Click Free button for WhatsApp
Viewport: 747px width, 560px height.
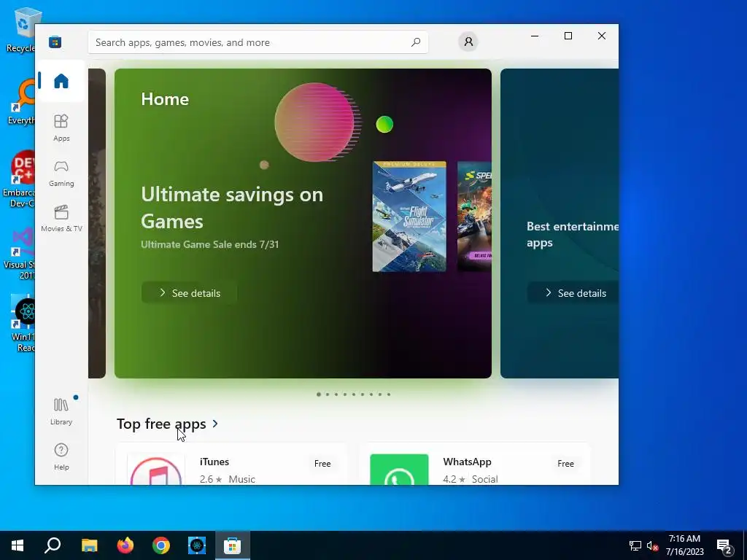tap(565, 463)
